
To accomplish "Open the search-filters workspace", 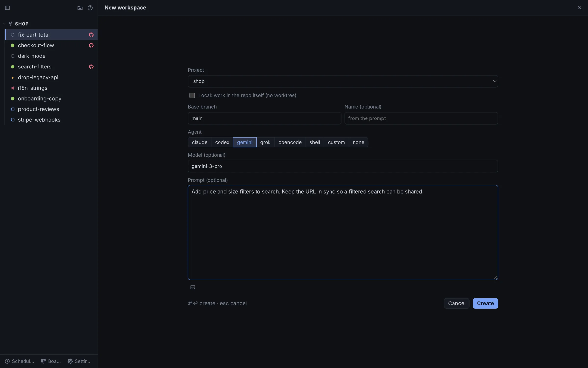I will [51, 67].
